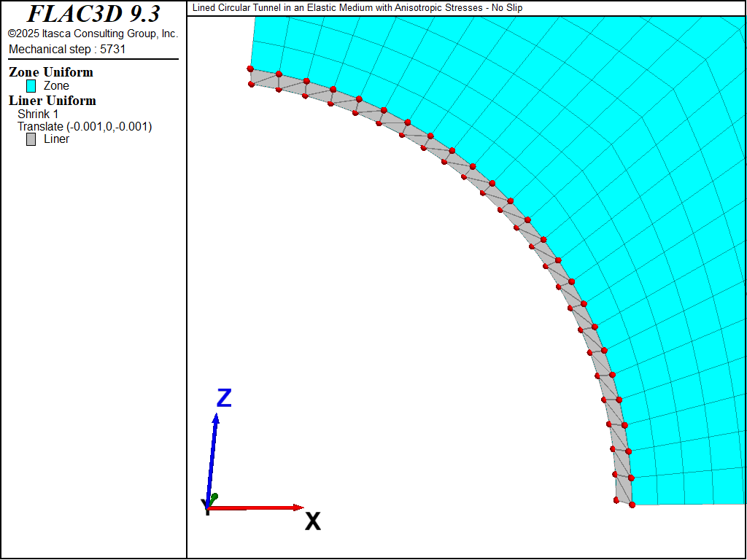Image resolution: width=747 pixels, height=560 pixels.
Task: Click the Shrink 1 legend entry
Action: coord(38,114)
